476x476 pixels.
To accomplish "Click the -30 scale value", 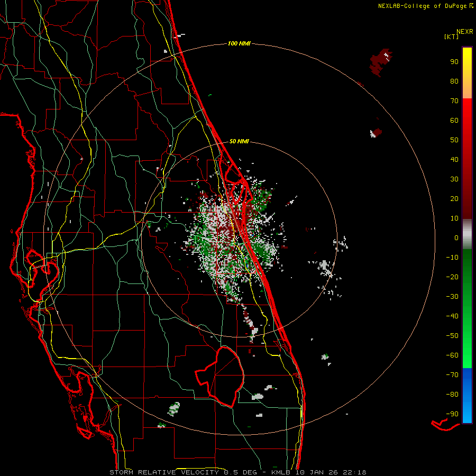I will (452, 297).
